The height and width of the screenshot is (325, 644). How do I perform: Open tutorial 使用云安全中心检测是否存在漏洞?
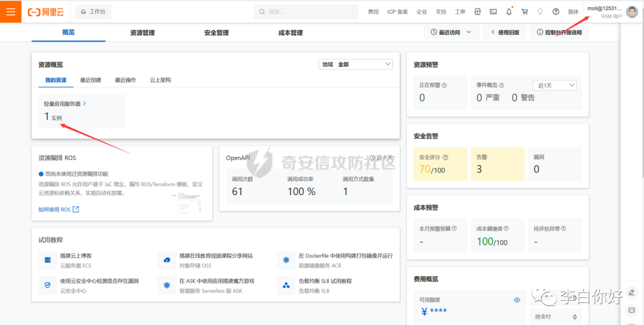(x=100, y=281)
